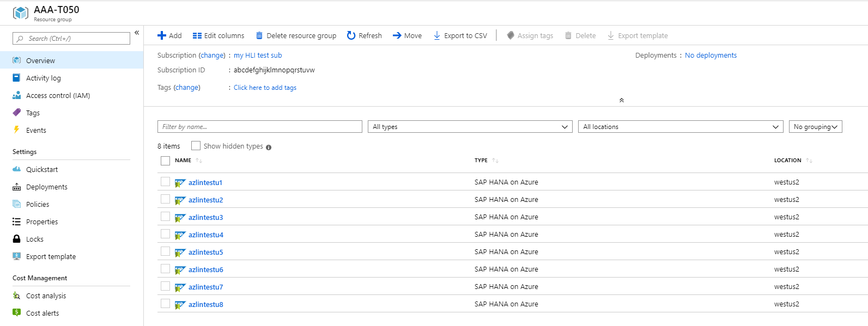Open the All types dropdown
868x326 pixels.
coord(470,127)
